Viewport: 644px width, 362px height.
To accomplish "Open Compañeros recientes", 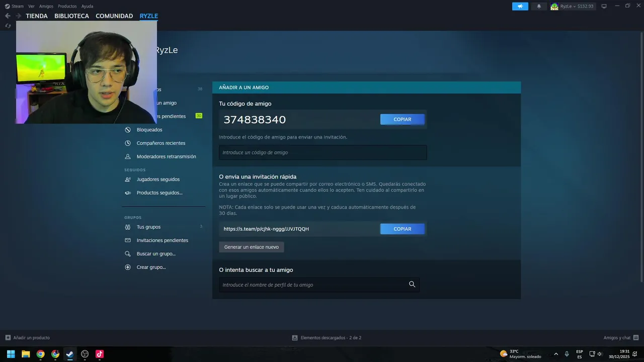I will pos(161,143).
